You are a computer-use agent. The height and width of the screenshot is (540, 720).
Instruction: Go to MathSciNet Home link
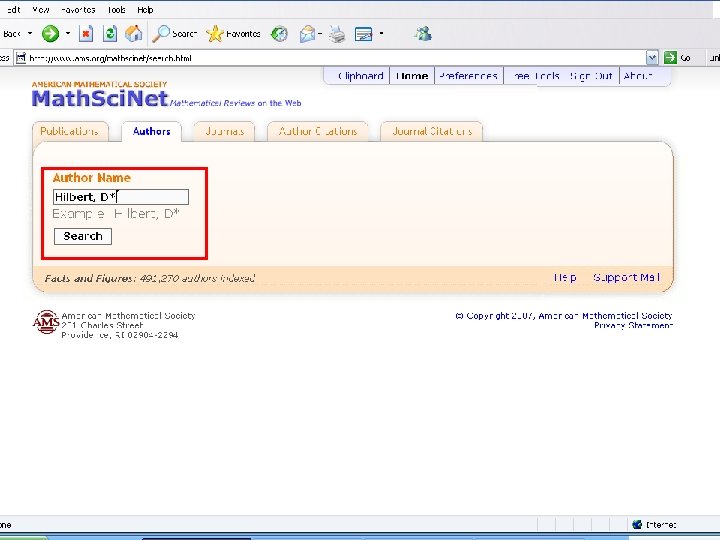coord(412,76)
